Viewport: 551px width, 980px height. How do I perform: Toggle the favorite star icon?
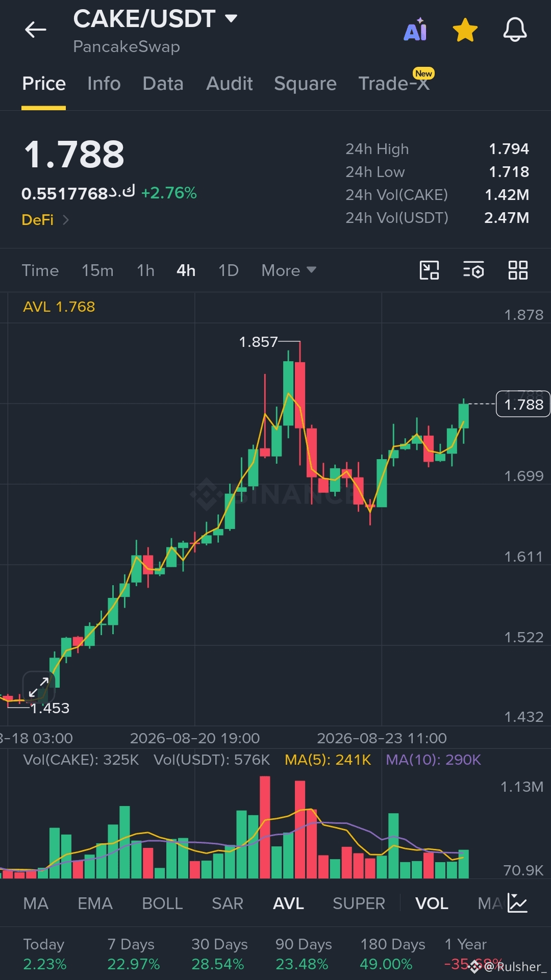(x=465, y=30)
